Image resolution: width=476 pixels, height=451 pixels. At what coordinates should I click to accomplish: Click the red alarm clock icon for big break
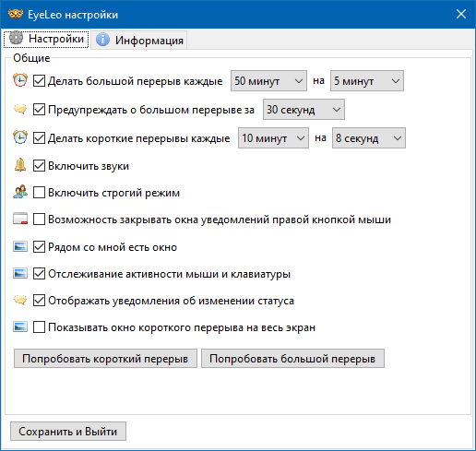coord(20,80)
